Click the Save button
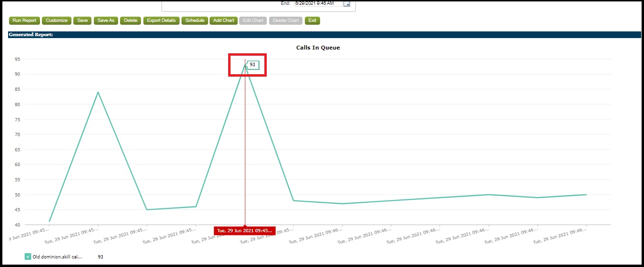 [x=82, y=20]
